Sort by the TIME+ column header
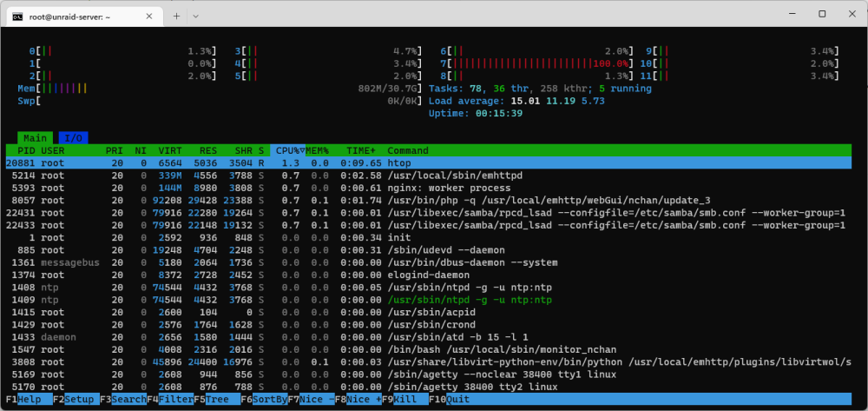This screenshot has height=411, width=868. point(361,150)
